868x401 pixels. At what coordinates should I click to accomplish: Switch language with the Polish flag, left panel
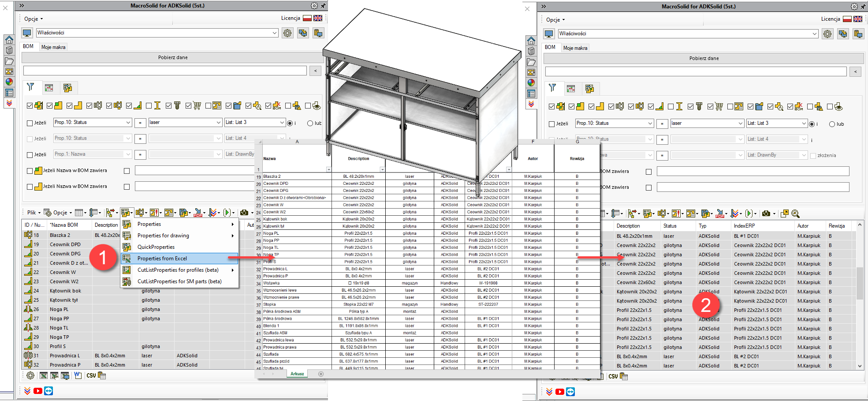click(307, 18)
